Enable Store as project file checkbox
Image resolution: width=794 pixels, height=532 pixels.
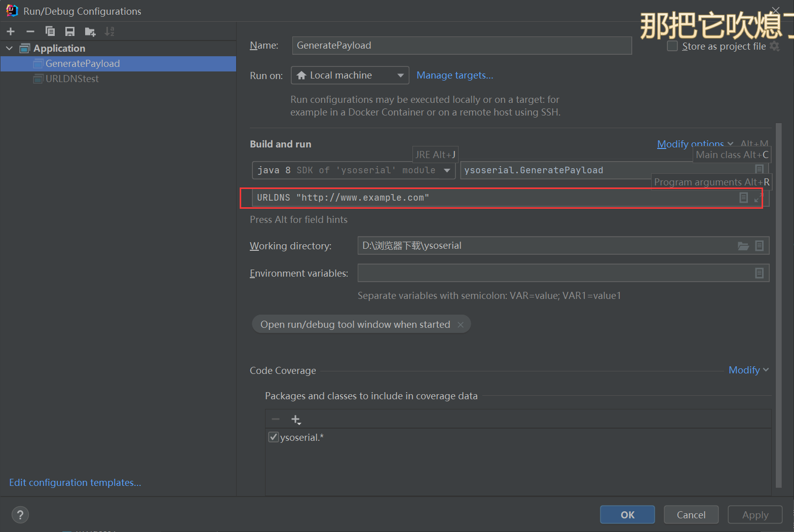pyautogui.click(x=672, y=46)
